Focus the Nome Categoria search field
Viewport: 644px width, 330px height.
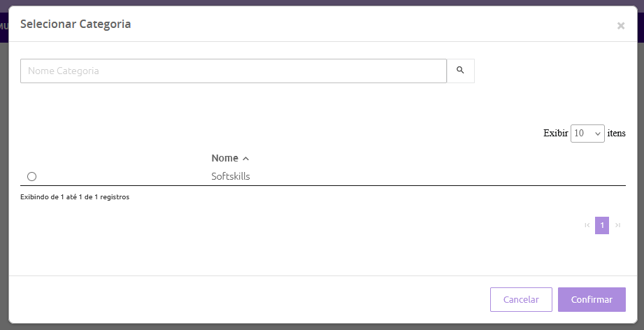coord(233,71)
